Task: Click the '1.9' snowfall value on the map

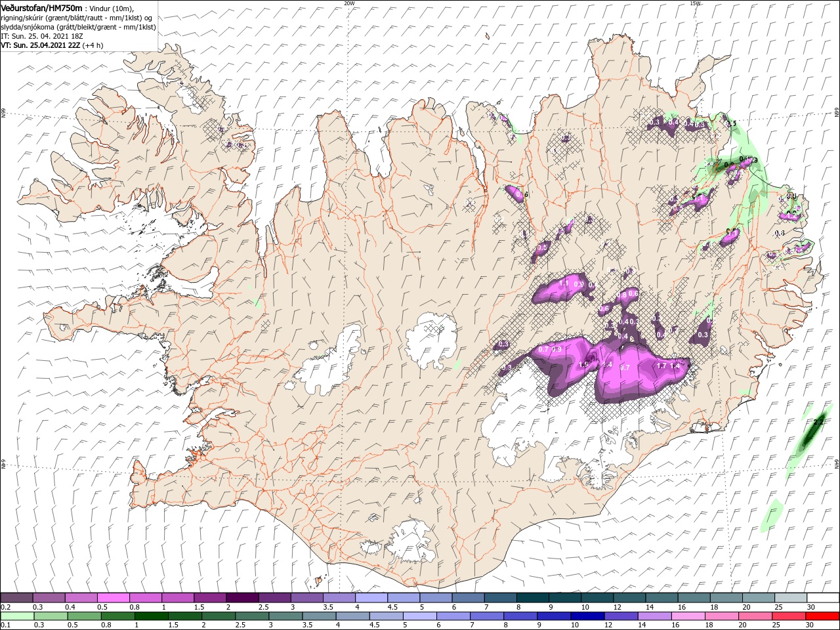Action: click(583, 365)
